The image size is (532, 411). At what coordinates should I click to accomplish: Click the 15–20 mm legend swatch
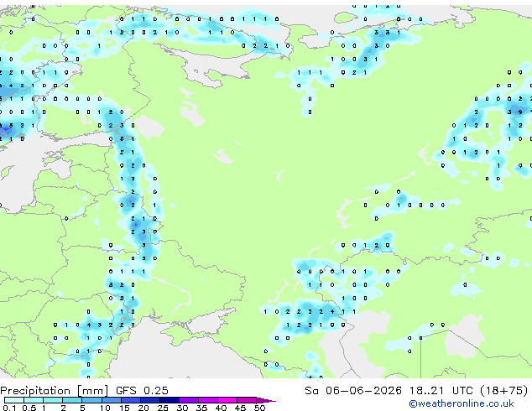130,400
